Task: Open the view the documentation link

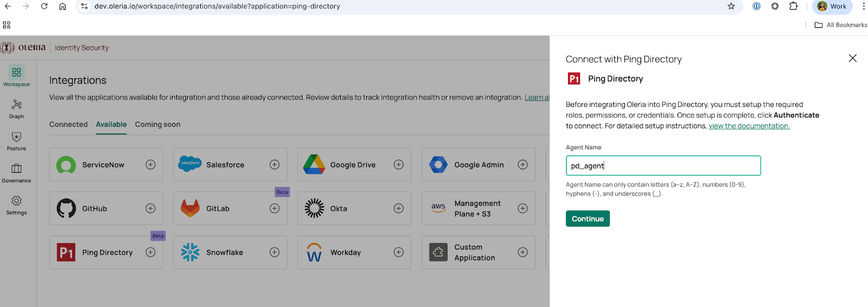Action: [749, 126]
